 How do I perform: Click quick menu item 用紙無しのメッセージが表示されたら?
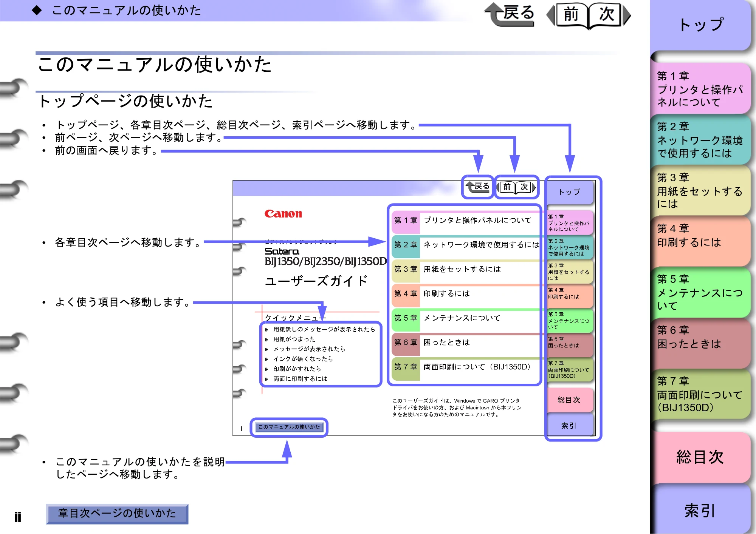pos(321,329)
